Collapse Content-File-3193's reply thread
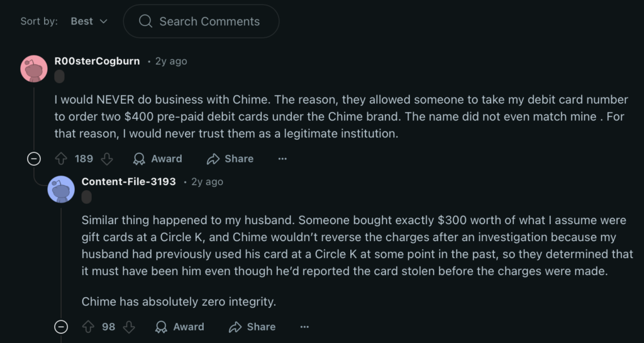 tap(61, 327)
